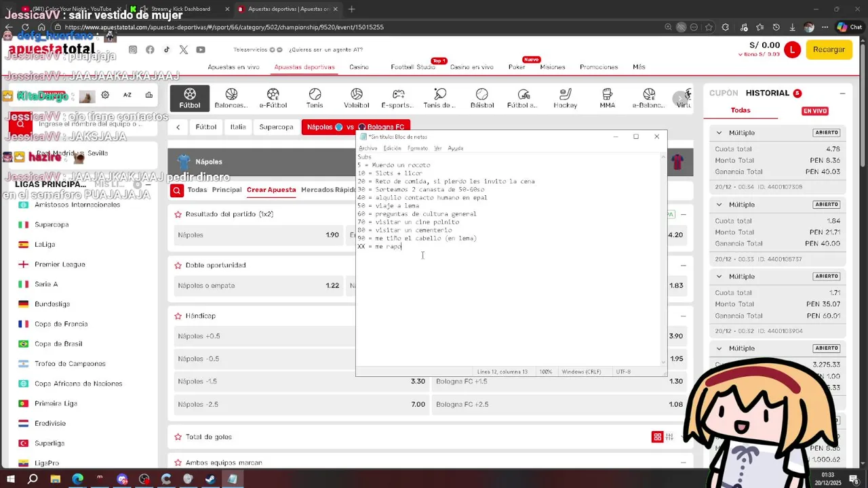Screen dimensions: 868x488
Task: Bet on Bologna FC +2.5 at 1.08
Action: pos(559,405)
